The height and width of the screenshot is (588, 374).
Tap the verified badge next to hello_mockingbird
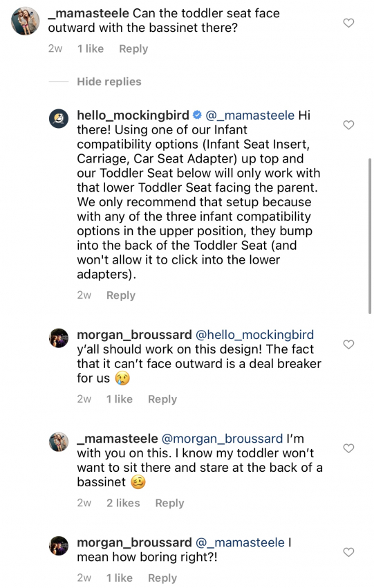coord(197,115)
